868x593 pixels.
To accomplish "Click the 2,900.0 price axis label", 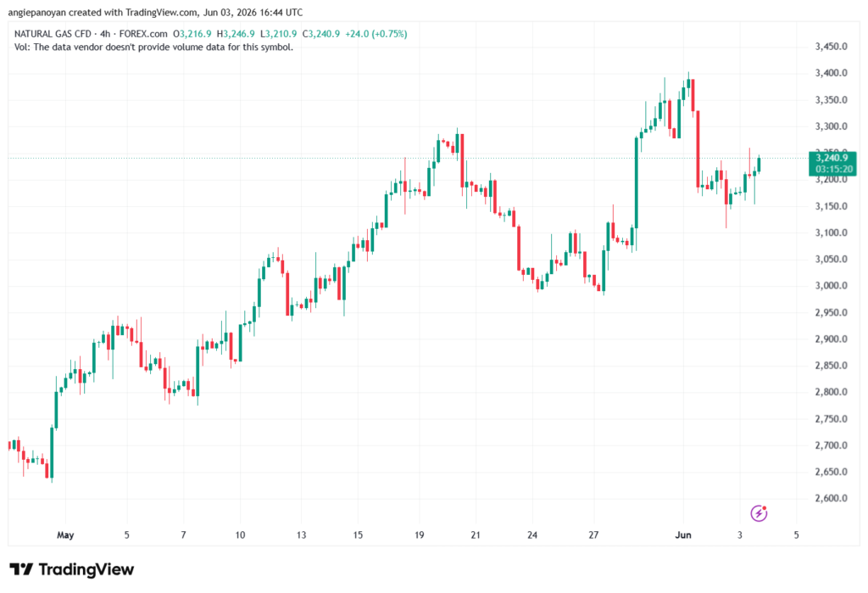I will coord(831,339).
